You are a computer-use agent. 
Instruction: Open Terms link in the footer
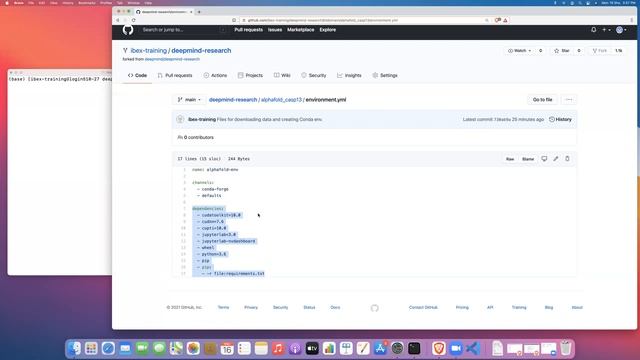(223, 307)
